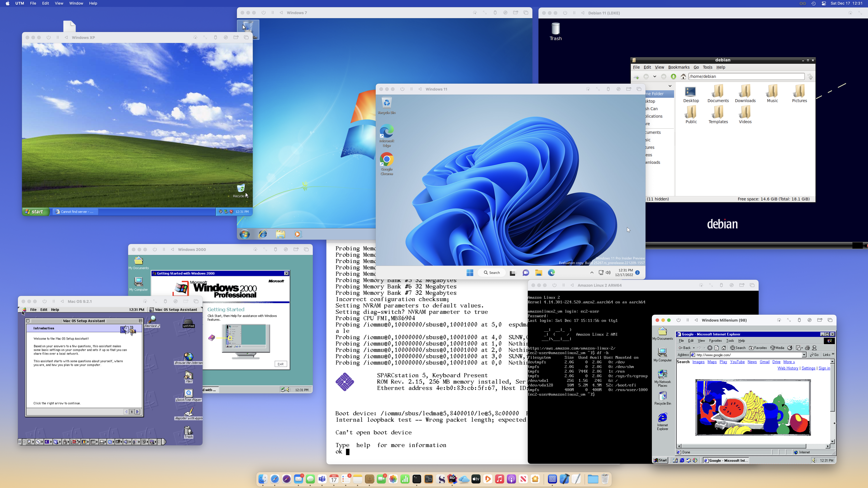Click the Home icon in the Internet Explorer toolbar

[x=724, y=348]
